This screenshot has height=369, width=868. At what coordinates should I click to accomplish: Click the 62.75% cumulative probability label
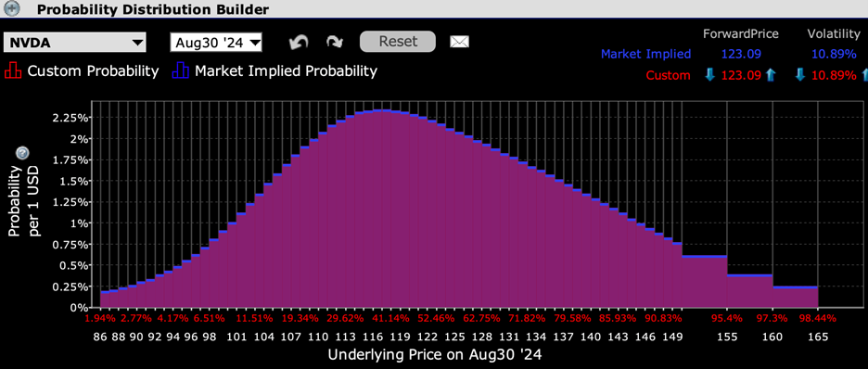point(481,319)
